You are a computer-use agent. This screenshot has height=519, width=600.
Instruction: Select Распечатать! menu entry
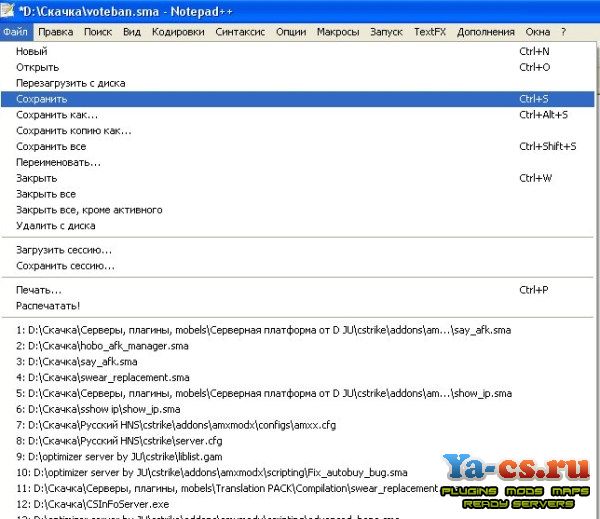coord(298,306)
